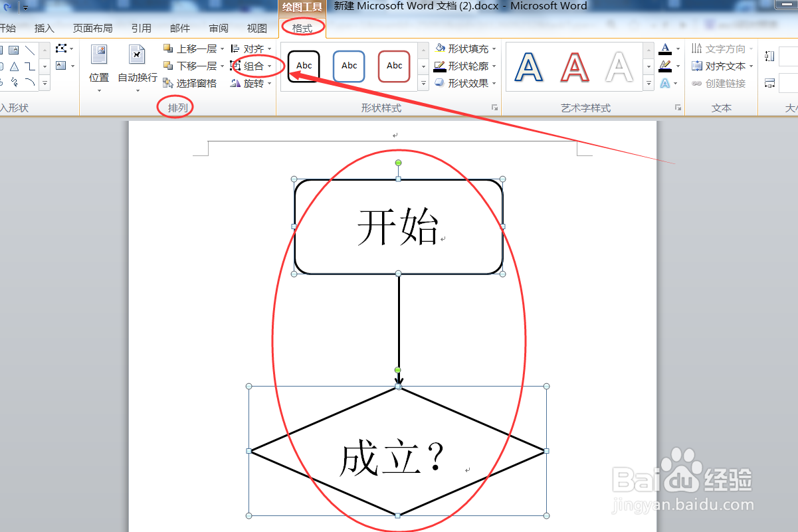This screenshot has height=532, width=798.
Task: Select the 开始 rounded rectangle shape
Action: (399, 226)
